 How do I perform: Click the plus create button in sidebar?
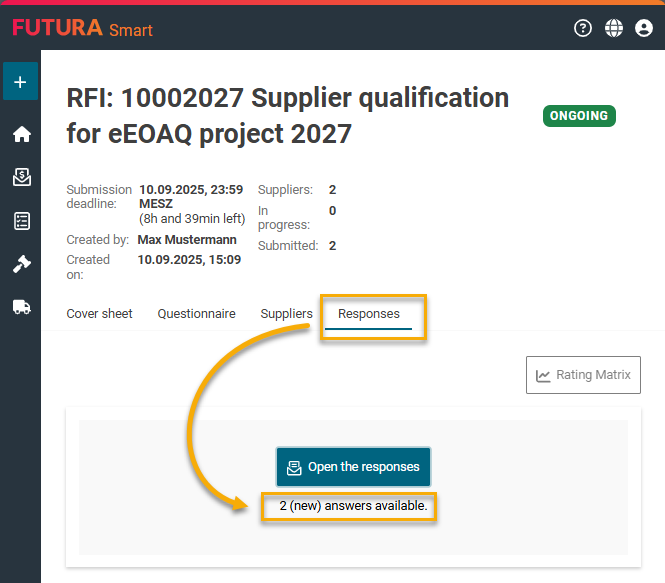coord(20,81)
